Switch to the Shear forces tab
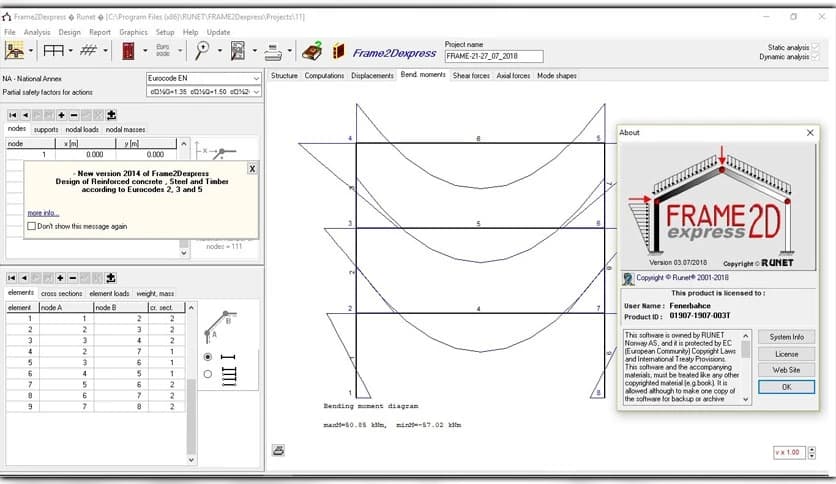 (471, 76)
